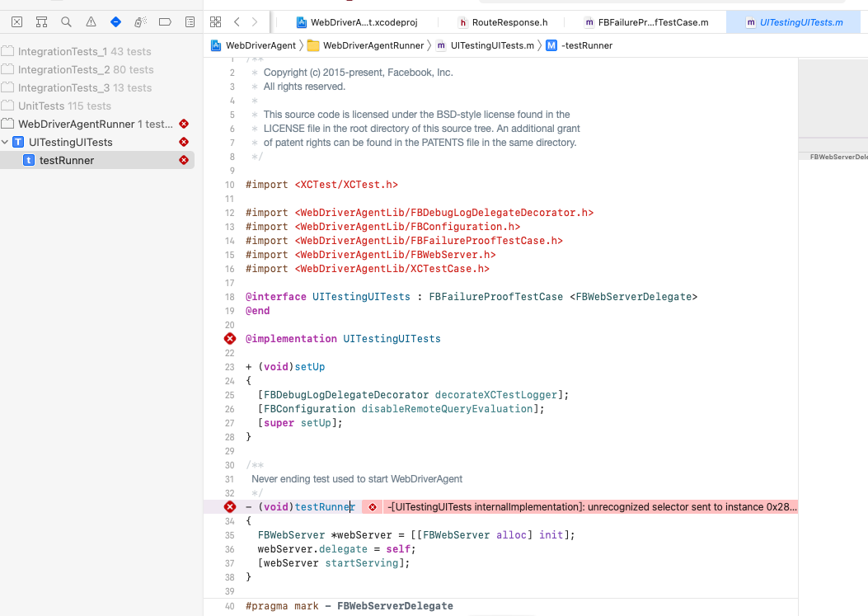The height and width of the screenshot is (616, 868).
Task: Open the issue navigator warning icon
Action: tap(91, 22)
